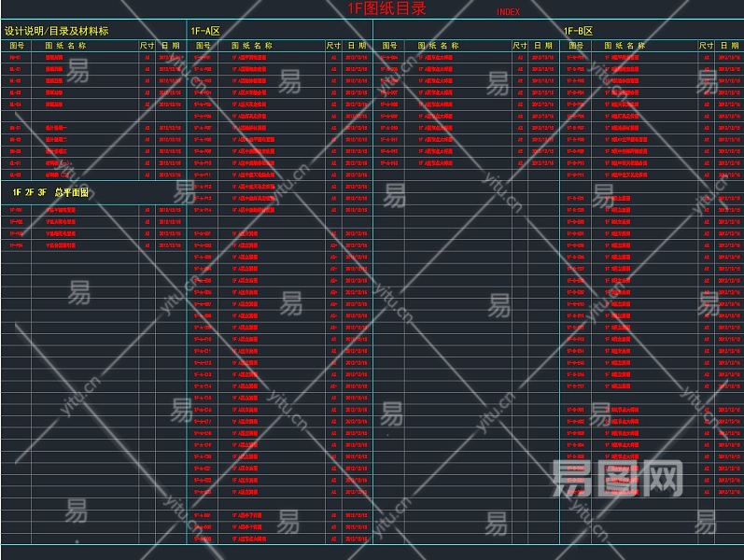The height and width of the screenshot is (560, 744).
Task: Click the red "1F图纸目录" title
Action: tap(386, 8)
